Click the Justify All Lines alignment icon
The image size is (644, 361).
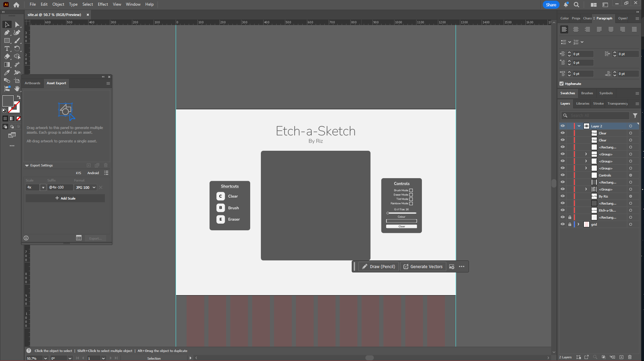tap(634, 29)
